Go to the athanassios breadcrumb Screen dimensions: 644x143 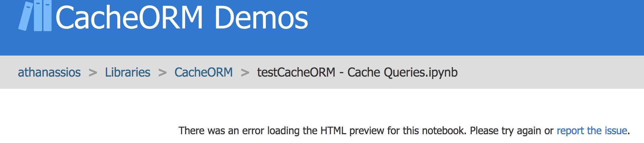pos(49,73)
